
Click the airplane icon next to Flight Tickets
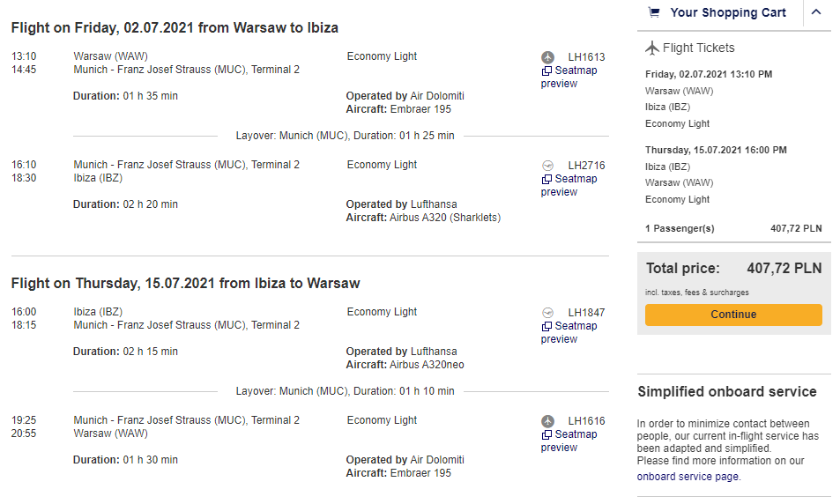click(x=652, y=48)
